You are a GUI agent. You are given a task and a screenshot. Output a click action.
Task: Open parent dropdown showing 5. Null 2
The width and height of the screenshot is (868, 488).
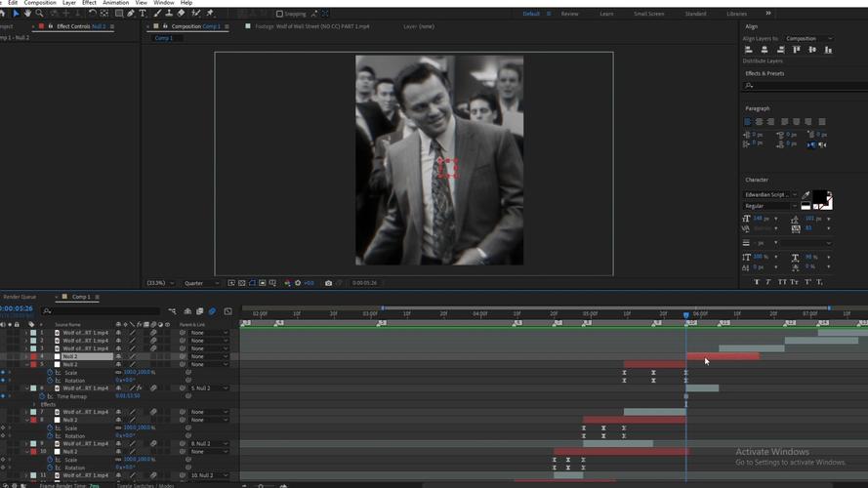[209, 388]
